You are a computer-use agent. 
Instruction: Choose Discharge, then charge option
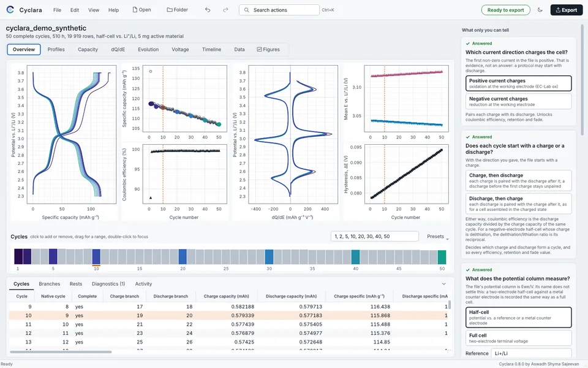(519, 204)
